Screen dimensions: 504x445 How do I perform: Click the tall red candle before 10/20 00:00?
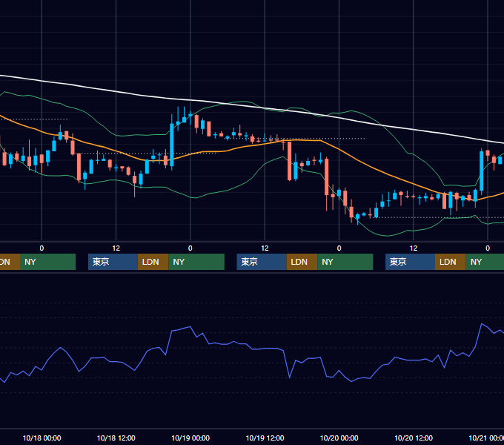pos(327,177)
